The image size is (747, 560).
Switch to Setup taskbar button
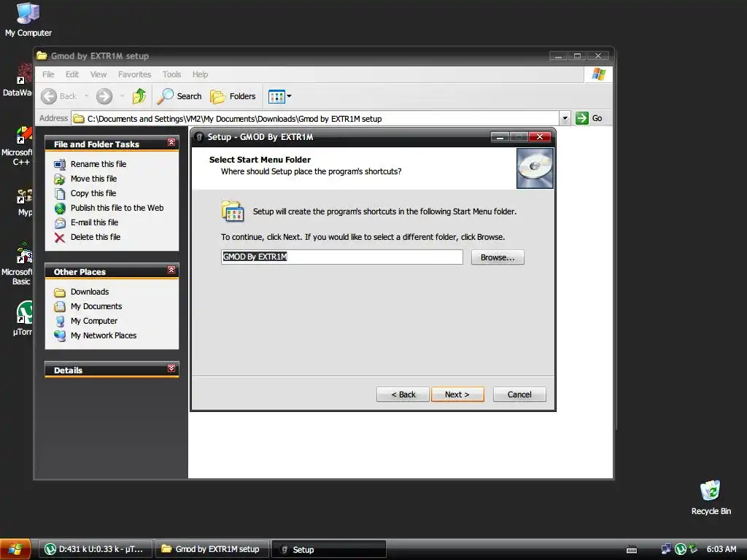point(329,549)
